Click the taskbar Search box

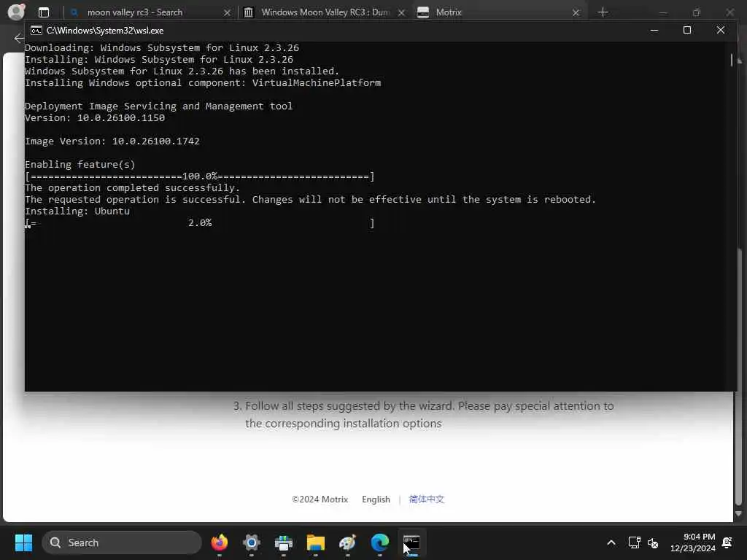click(x=122, y=542)
